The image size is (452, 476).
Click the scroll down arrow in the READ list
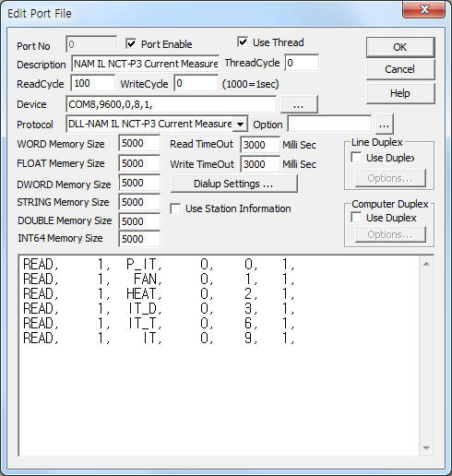426,447
